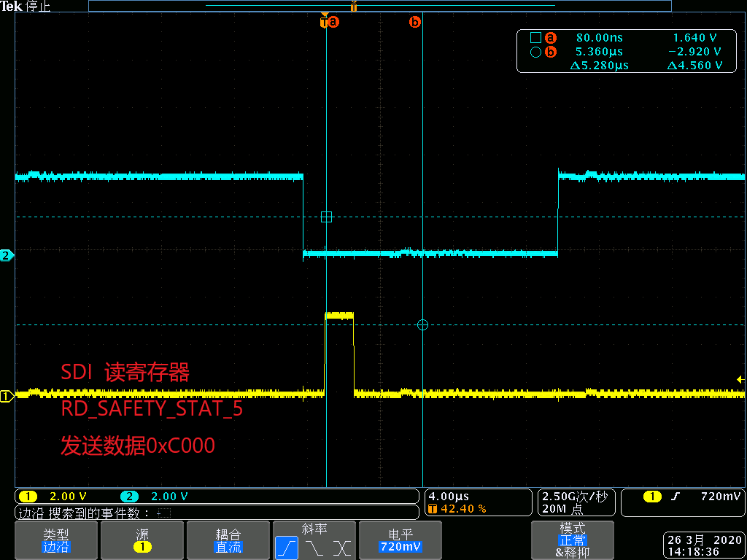The image size is (747, 560).
Task: Select the rising edge slope icon
Action: coord(286,548)
